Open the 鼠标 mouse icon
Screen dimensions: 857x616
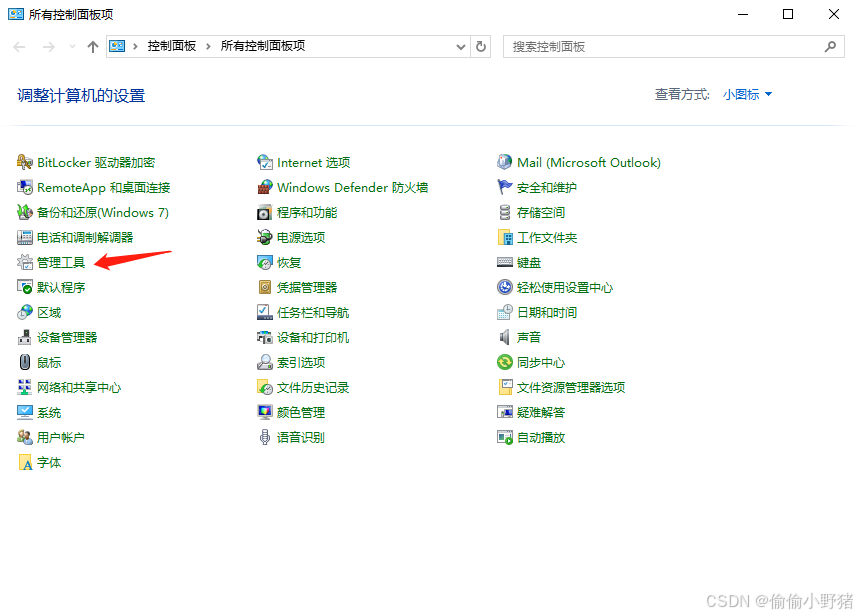coord(25,362)
